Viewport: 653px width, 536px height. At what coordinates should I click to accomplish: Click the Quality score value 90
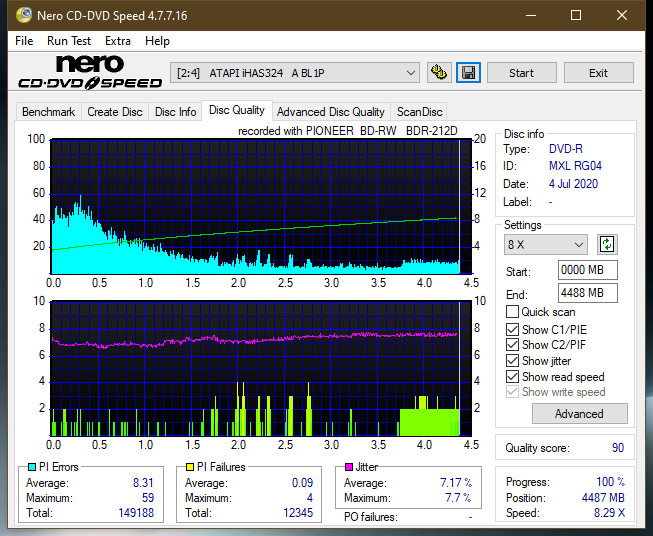(x=618, y=448)
